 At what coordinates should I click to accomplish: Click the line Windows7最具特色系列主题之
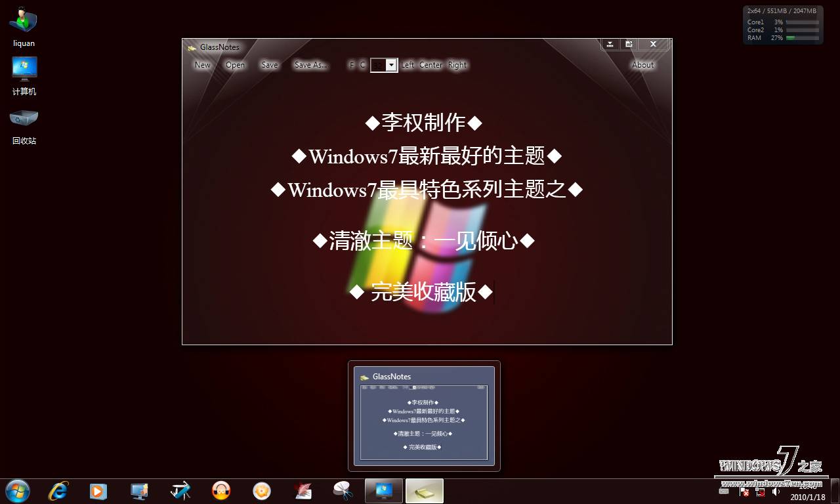pyautogui.click(x=427, y=190)
